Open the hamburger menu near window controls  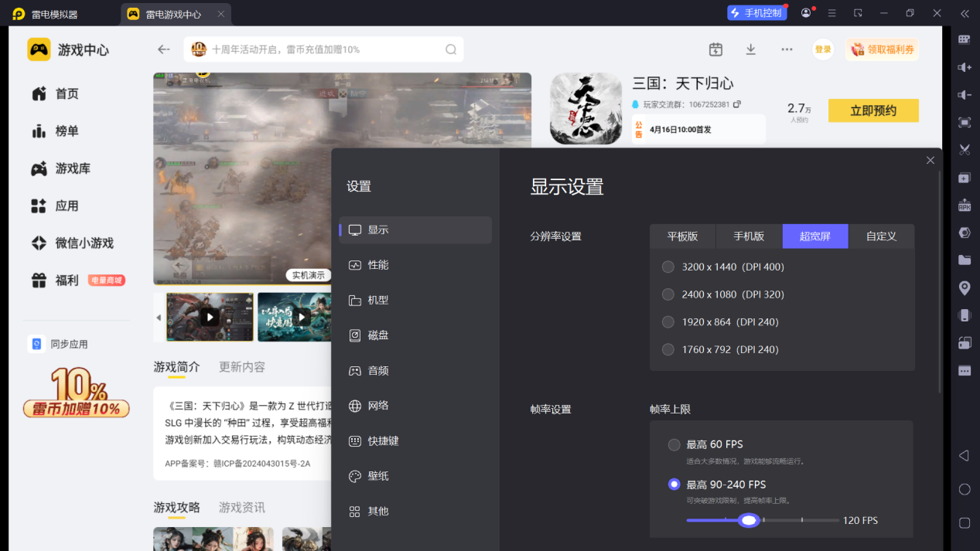[x=831, y=13]
